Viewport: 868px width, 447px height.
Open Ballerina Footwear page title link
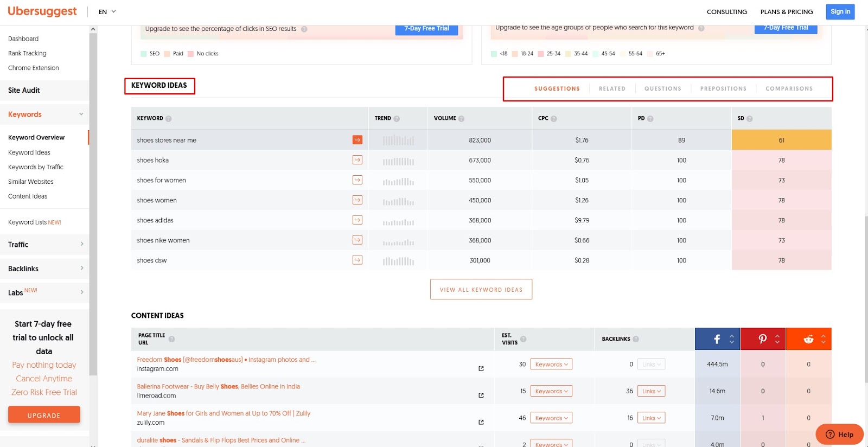pos(219,387)
